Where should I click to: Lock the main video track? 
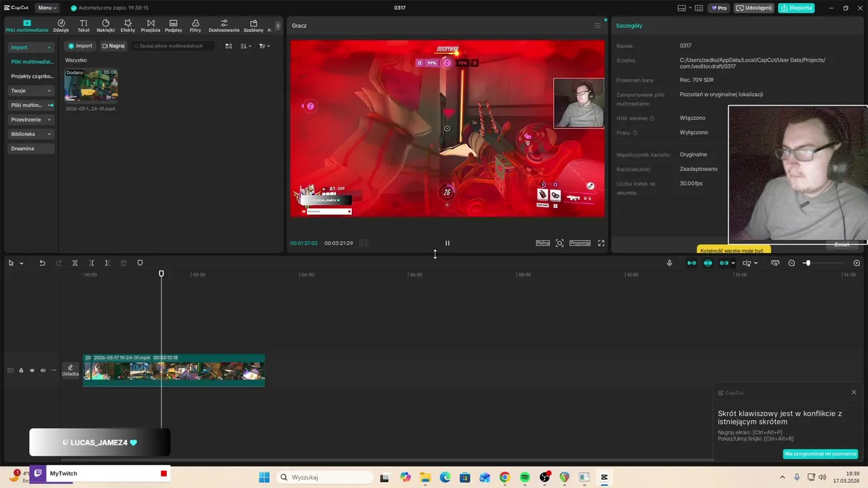(21, 370)
